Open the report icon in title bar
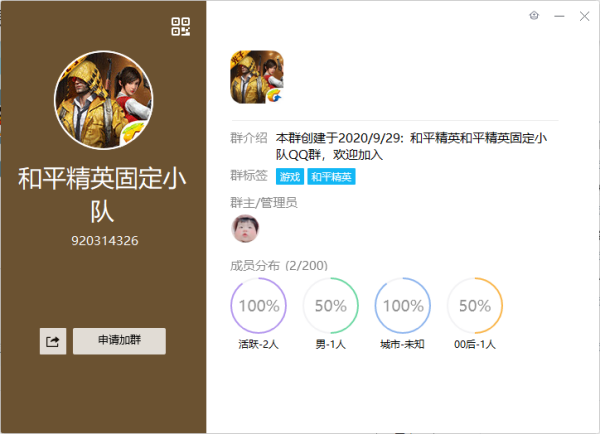Viewport: 600px width, 434px height. 534,16
